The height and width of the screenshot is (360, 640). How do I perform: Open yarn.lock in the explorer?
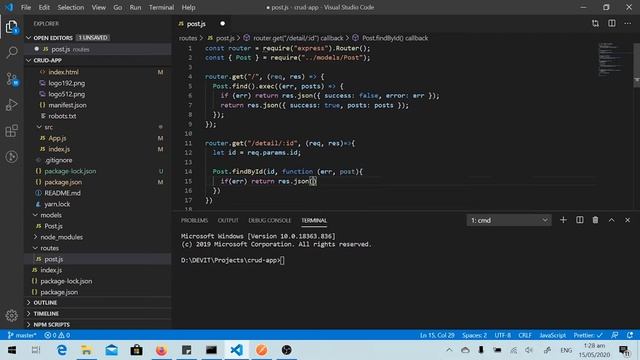57,204
